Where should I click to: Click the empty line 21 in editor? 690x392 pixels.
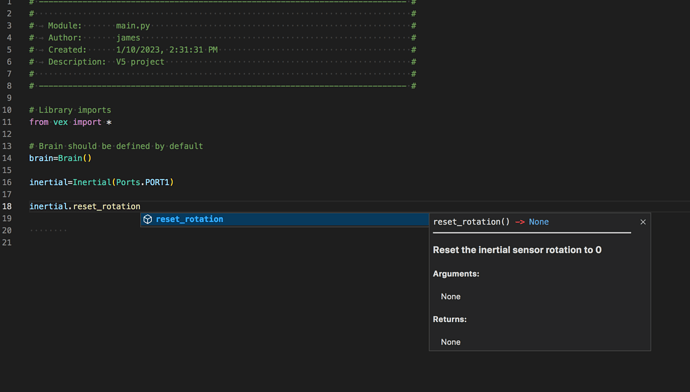(352, 242)
